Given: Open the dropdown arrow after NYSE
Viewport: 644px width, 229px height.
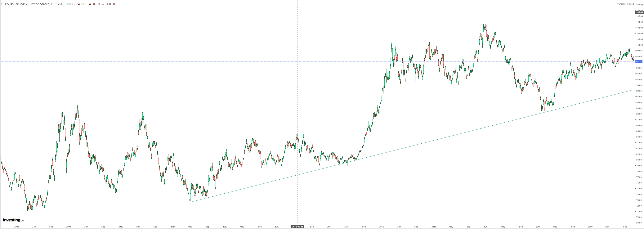Looking at the screenshot, I should [65, 4].
